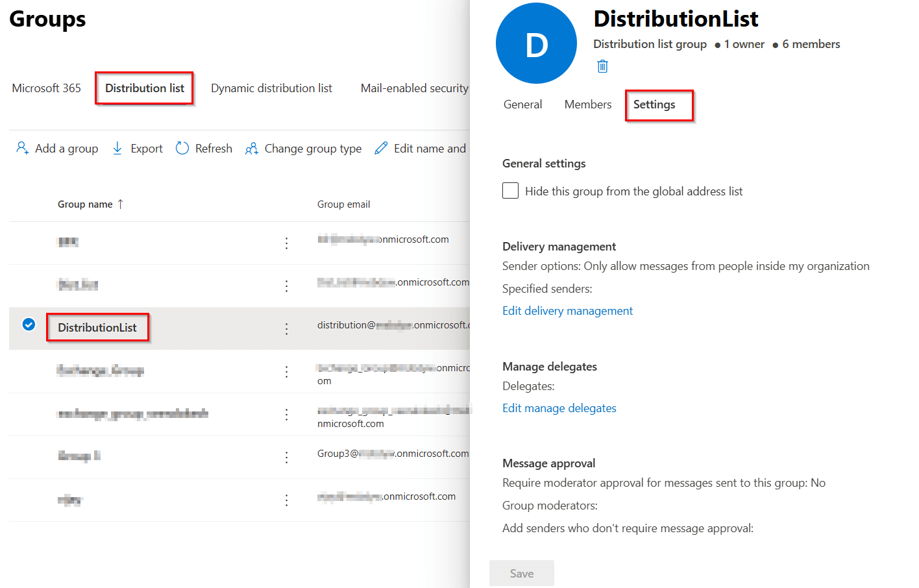The height and width of the screenshot is (588, 919).
Task: Switch to the Members tab
Action: point(587,104)
